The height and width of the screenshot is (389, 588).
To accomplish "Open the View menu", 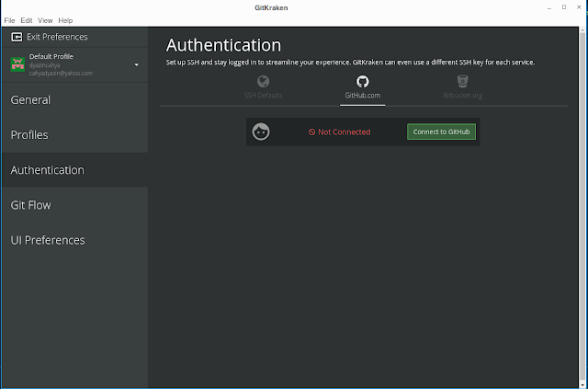I will click(45, 20).
